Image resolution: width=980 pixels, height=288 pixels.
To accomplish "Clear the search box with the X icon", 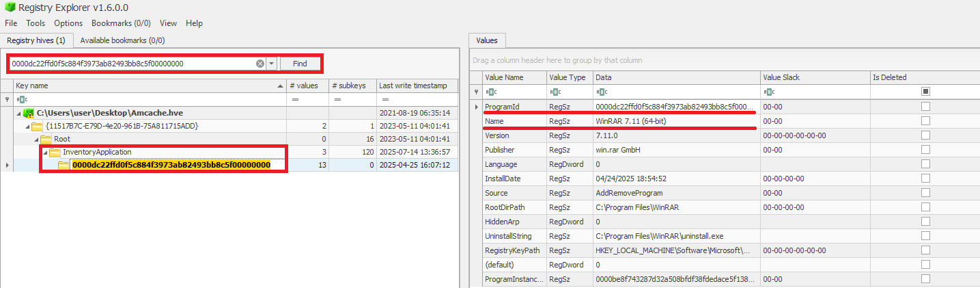I will [260, 64].
